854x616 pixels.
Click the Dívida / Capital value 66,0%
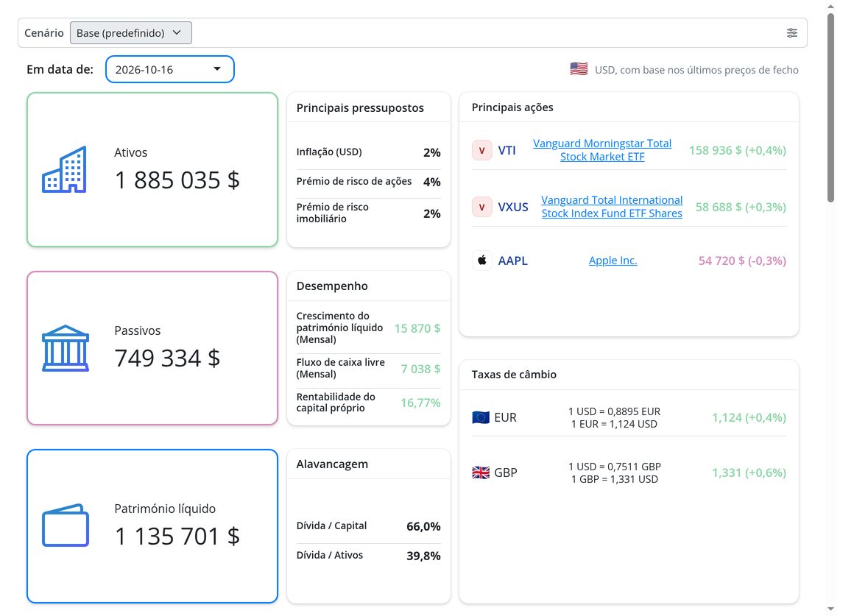coord(423,527)
